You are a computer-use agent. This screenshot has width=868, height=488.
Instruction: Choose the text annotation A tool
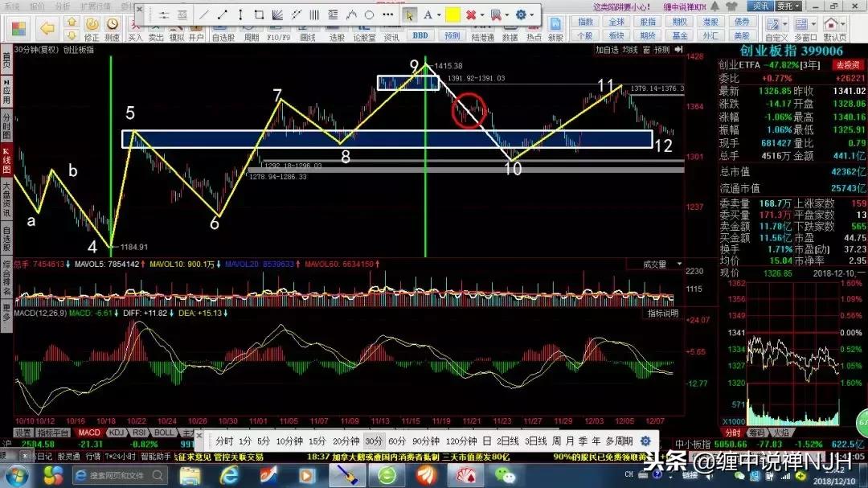(x=428, y=15)
